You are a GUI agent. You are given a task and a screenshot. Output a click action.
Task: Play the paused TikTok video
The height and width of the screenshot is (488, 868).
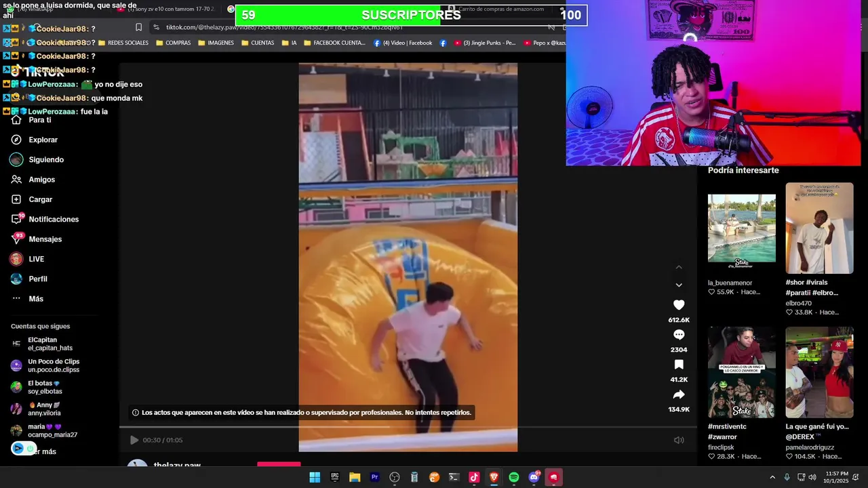point(134,440)
